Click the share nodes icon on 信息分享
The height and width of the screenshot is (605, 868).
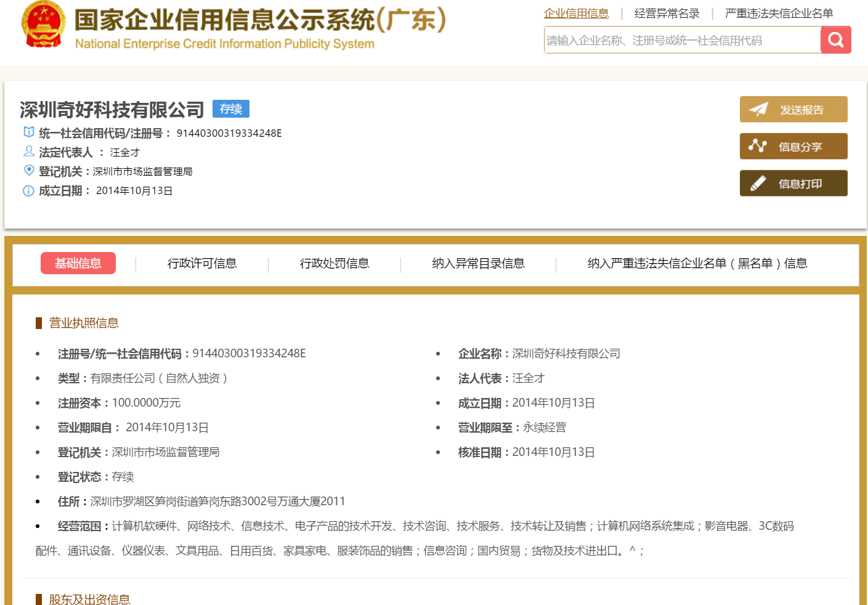[x=758, y=146]
